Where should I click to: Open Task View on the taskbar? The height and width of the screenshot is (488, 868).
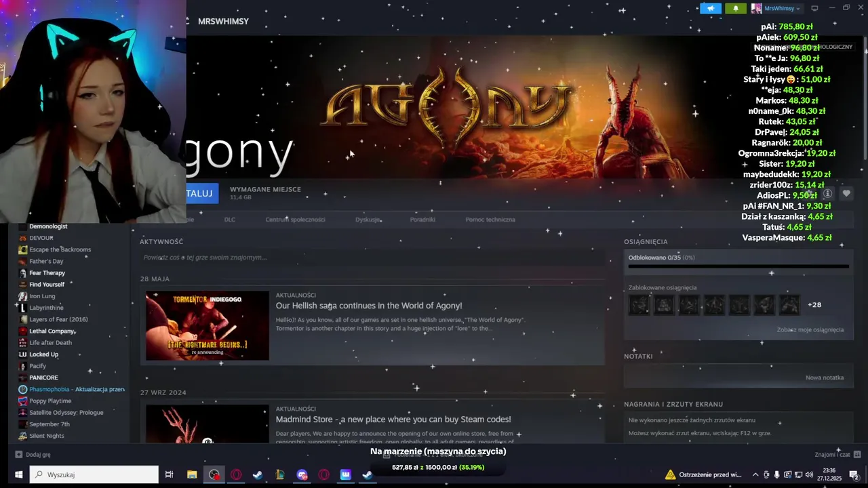click(170, 474)
